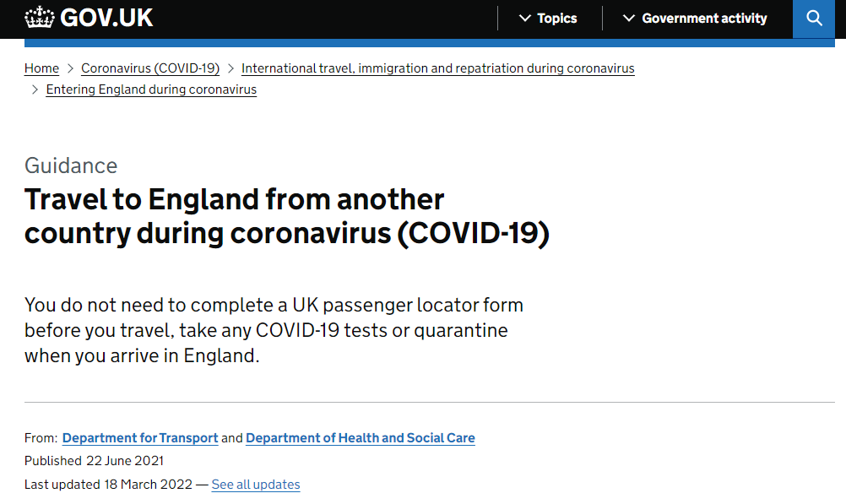Follow the International travel, immigration and repatriation link
Viewport: 846px width, 504px height.
pyautogui.click(x=437, y=68)
